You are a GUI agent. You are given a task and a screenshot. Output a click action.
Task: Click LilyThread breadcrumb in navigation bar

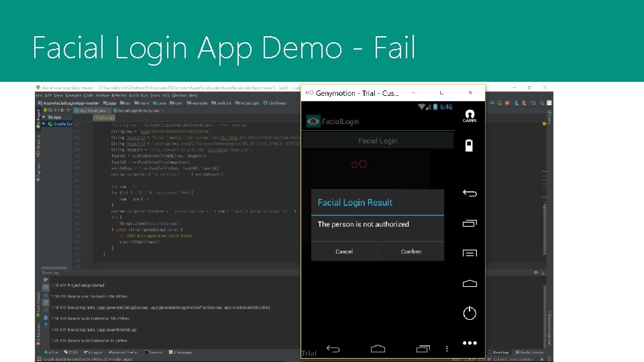(x=275, y=103)
